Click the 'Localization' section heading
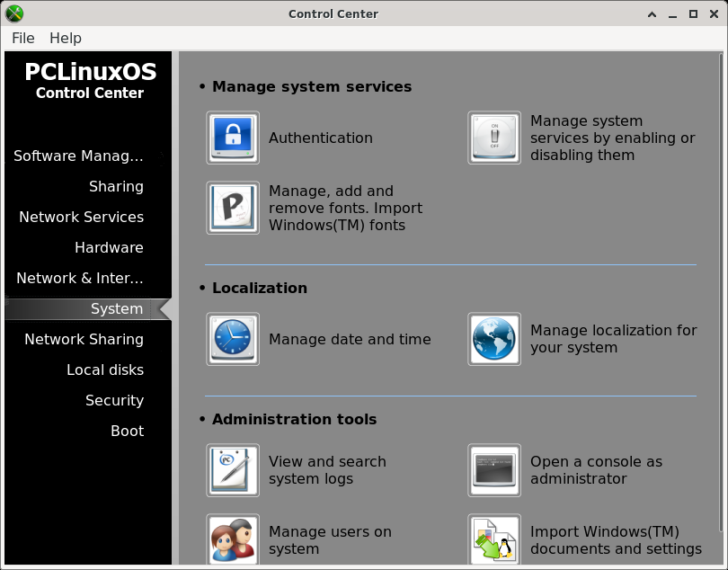The height and width of the screenshot is (570, 728). pyautogui.click(x=260, y=288)
